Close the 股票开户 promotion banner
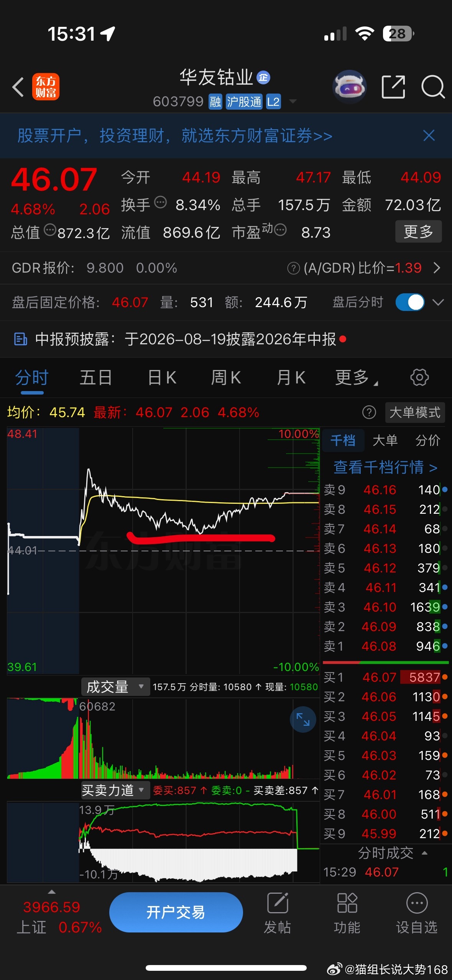Image resolution: width=452 pixels, height=980 pixels. click(429, 135)
